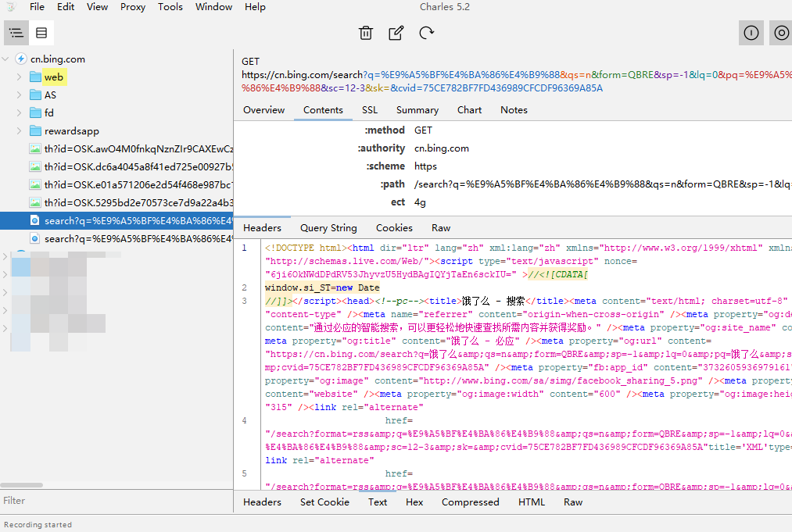Open the Hex tab
This screenshot has height=532, width=792.
[414, 502]
